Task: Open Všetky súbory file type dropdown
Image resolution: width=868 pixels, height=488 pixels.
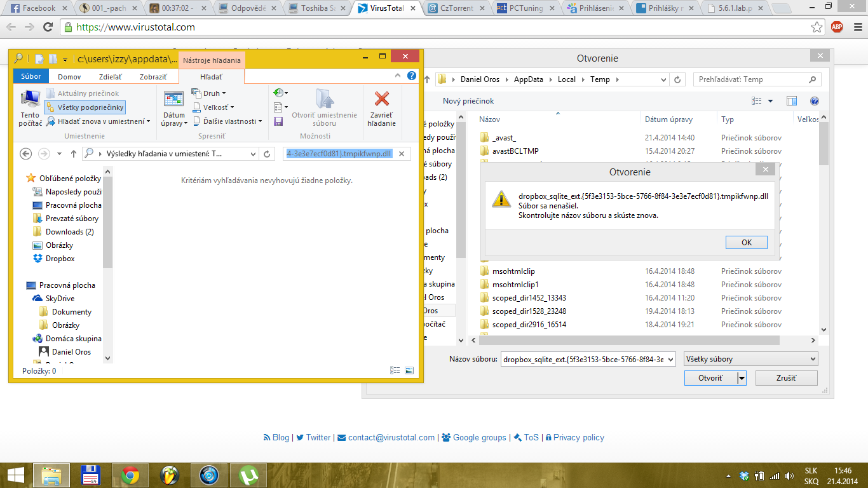Action: click(750, 359)
